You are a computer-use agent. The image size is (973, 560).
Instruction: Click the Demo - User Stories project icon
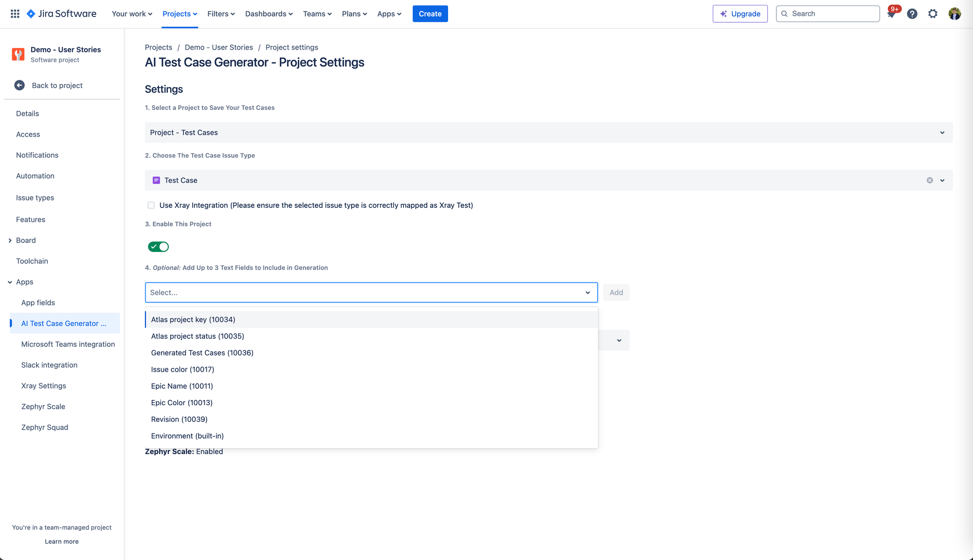pyautogui.click(x=18, y=54)
